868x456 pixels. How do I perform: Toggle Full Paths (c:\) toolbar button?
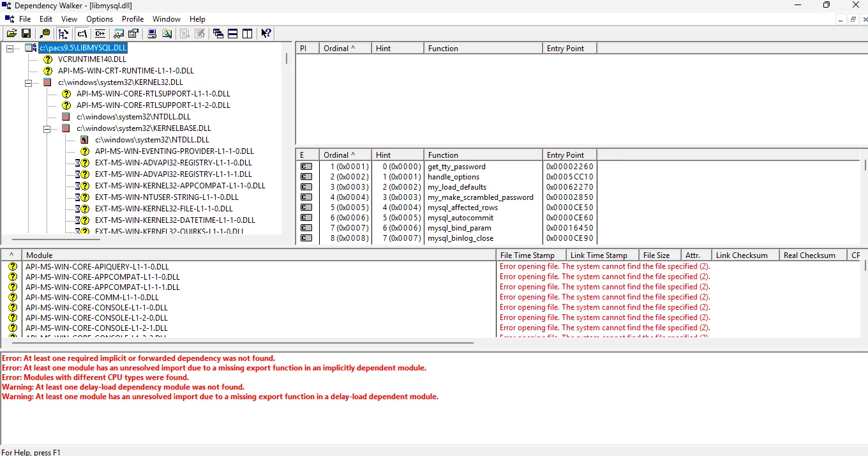(82, 34)
